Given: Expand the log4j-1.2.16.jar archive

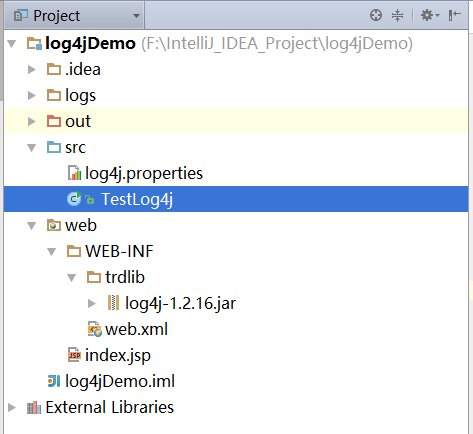Looking at the screenshot, I should pos(92,303).
